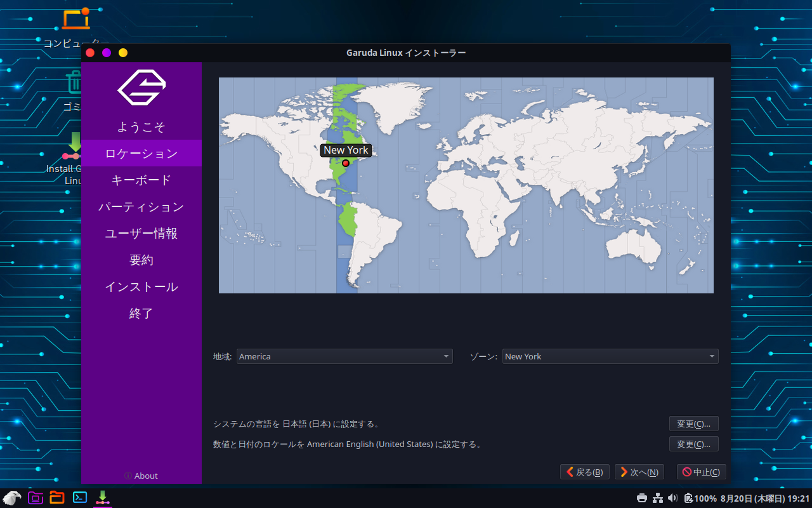Image resolution: width=812 pixels, height=508 pixels.
Task: Select the パーティション step in sidebar
Action: click(x=141, y=206)
